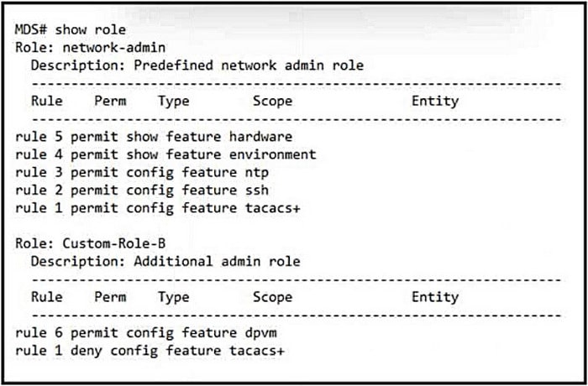Image resolution: width=588 pixels, height=386 pixels.
Task: Click the 'Scope' column header under Custom-Role-B
Action: click(x=272, y=296)
